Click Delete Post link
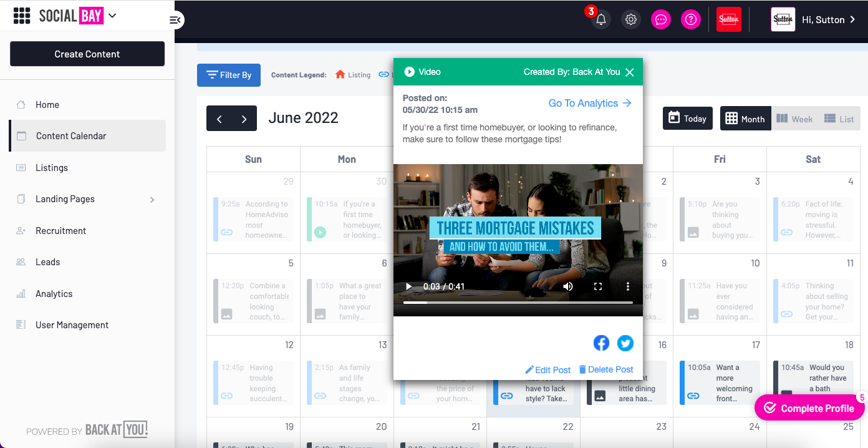Viewport: 868px width, 448px height. tap(606, 369)
